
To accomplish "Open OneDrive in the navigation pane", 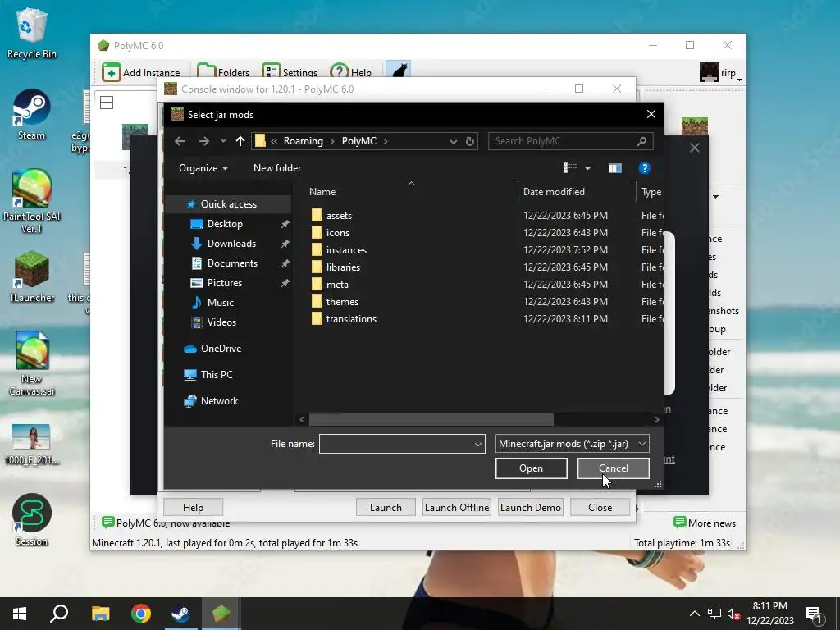I will click(221, 348).
